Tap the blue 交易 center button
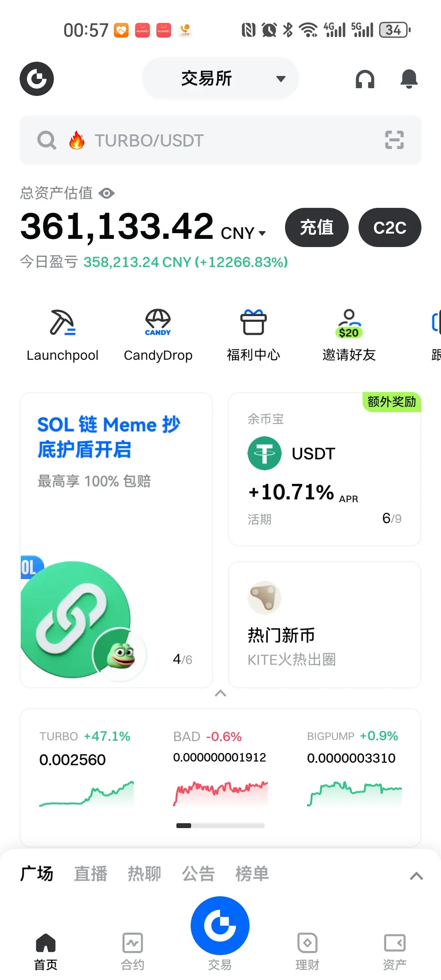Viewport: 441px width, 980px height. pyautogui.click(x=220, y=926)
